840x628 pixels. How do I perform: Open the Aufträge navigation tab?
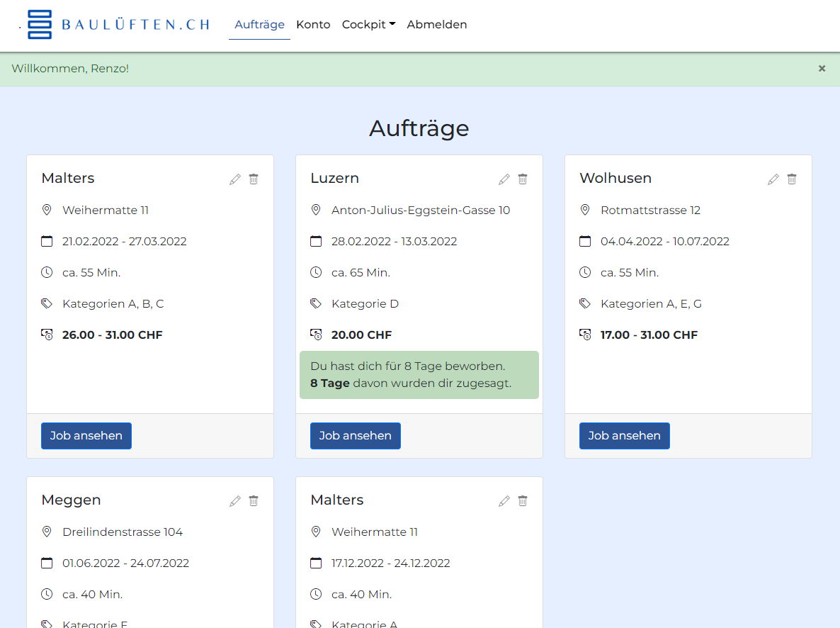coord(259,25)
